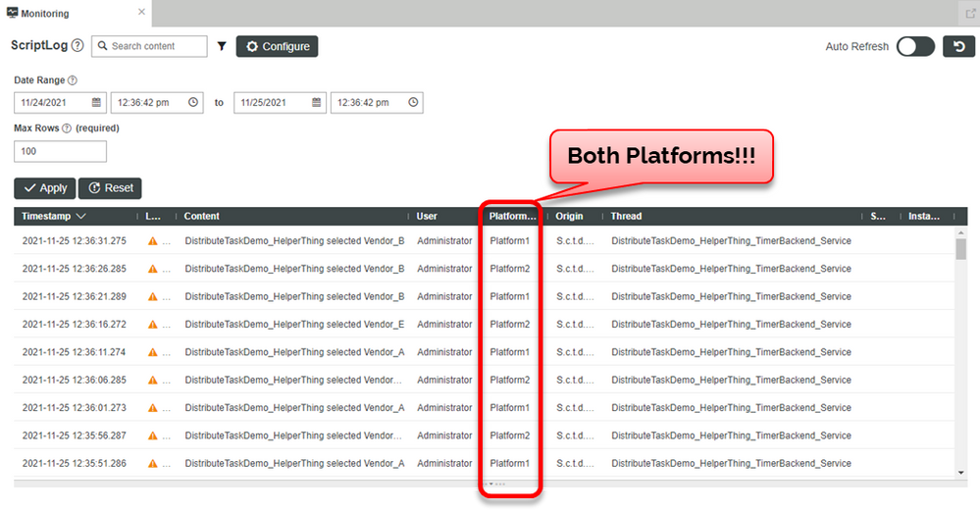Click Platform1 in 12:36:31.275 row

[x=509, y=241]
